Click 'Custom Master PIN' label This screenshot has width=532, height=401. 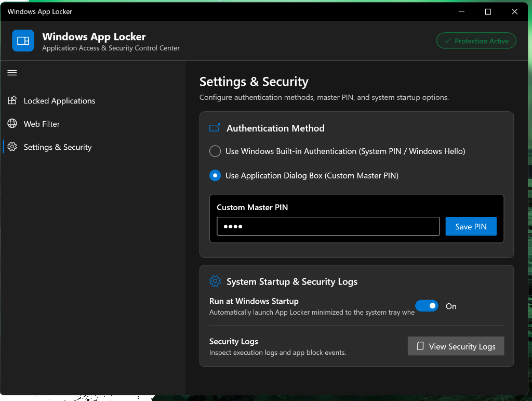pos(252,208)
